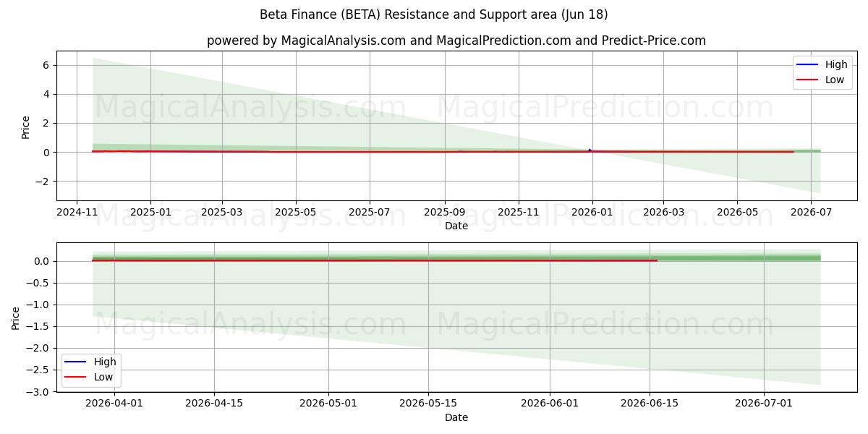The width and height of the screenshot is (868, 434).
Task: Click the '−2' y-axis tick in top chart
Action: (42, 182)
